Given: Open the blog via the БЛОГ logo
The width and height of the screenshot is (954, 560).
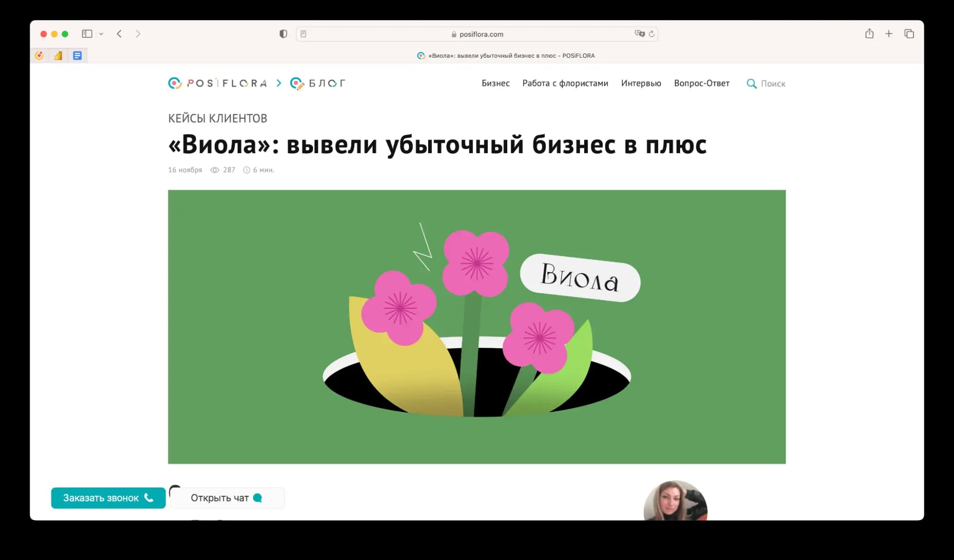Looking at the screenshot, I should coord(318,83).
